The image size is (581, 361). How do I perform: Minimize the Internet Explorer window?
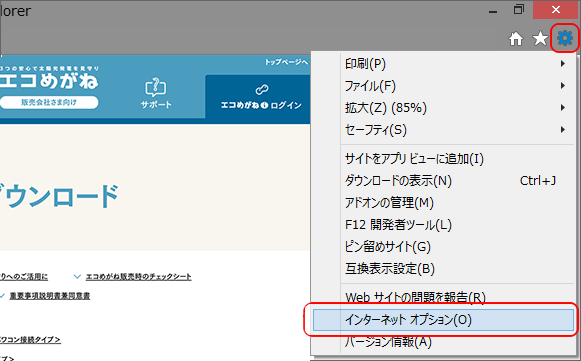(x=493, y=11)
